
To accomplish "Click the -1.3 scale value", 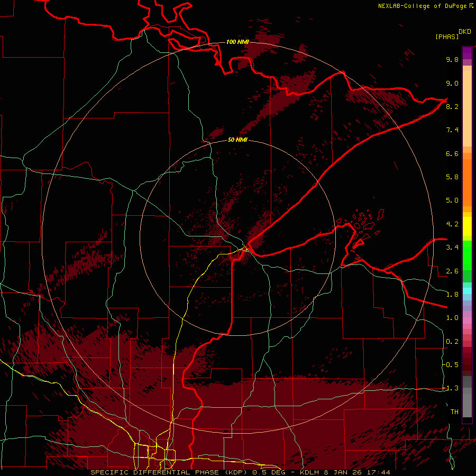I will 451,388.
